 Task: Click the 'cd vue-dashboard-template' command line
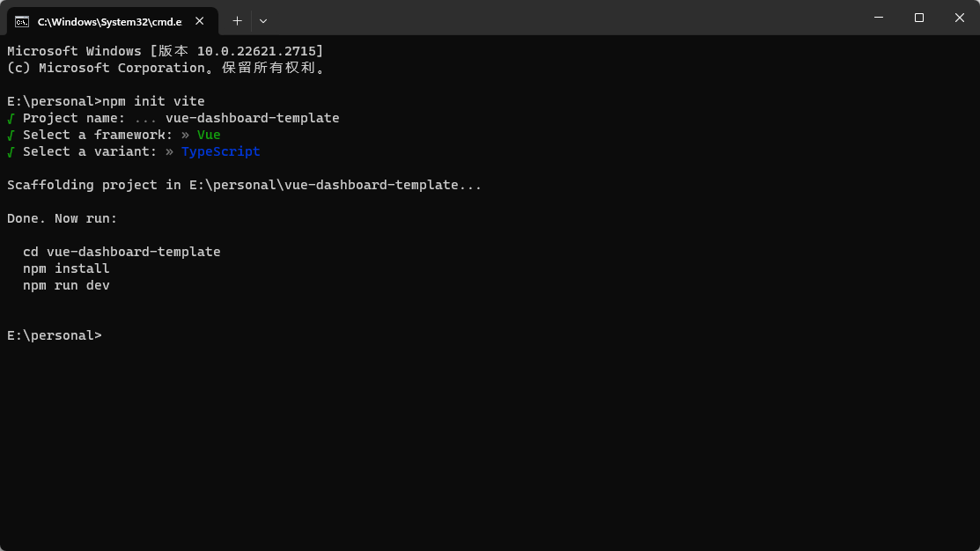(122, 252)
